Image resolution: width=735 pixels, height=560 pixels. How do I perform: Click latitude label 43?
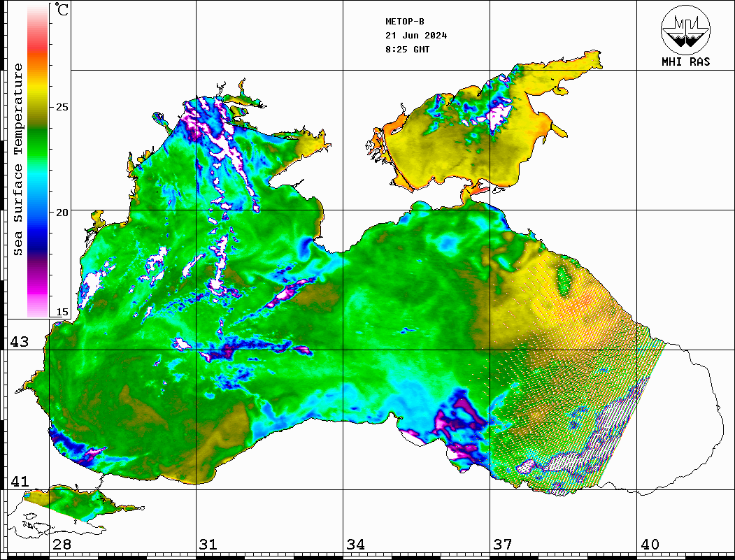(x=19, y=342)
